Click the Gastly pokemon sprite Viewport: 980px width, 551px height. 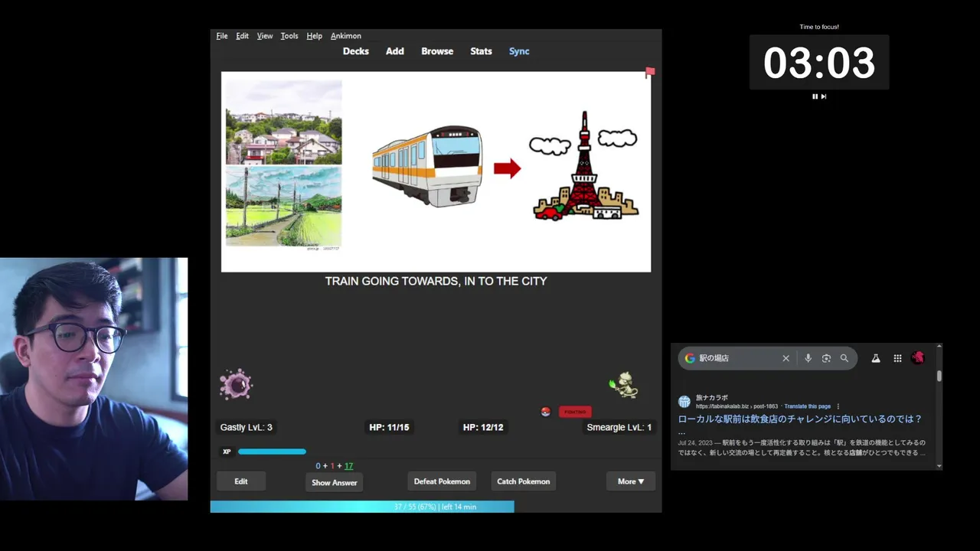tap(236, 384)
